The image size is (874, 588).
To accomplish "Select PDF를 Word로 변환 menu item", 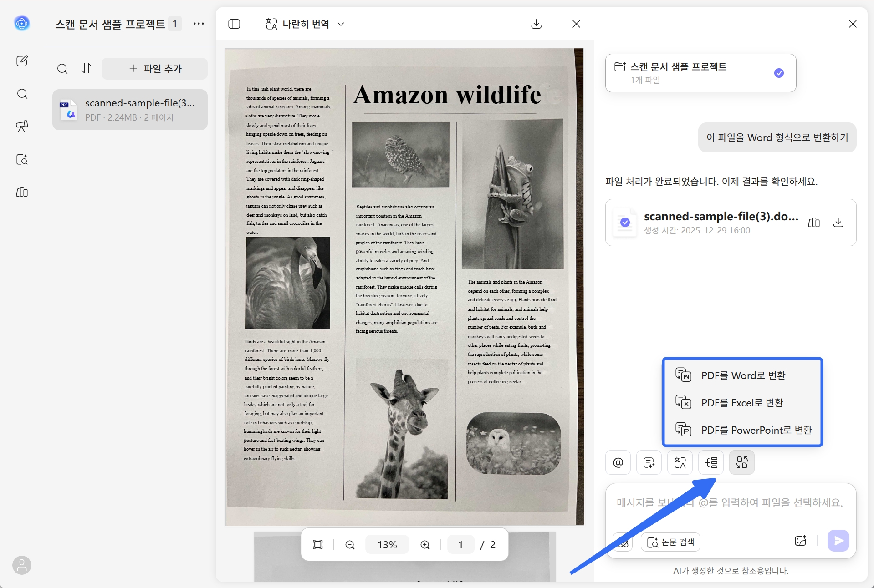I will [742, 375].
